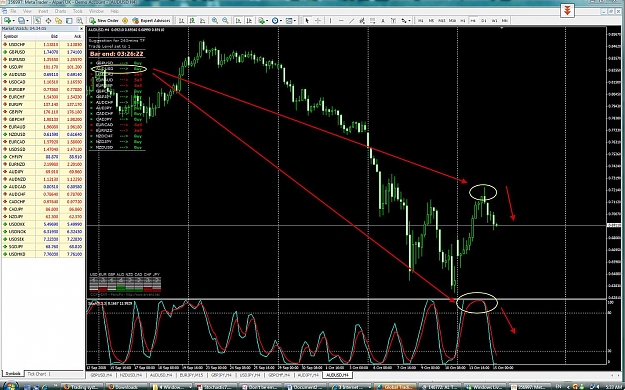The width and height of the screenshot is (625, 390).
Task: Switch chart to line chart type
Action: (x=202, y=20)
